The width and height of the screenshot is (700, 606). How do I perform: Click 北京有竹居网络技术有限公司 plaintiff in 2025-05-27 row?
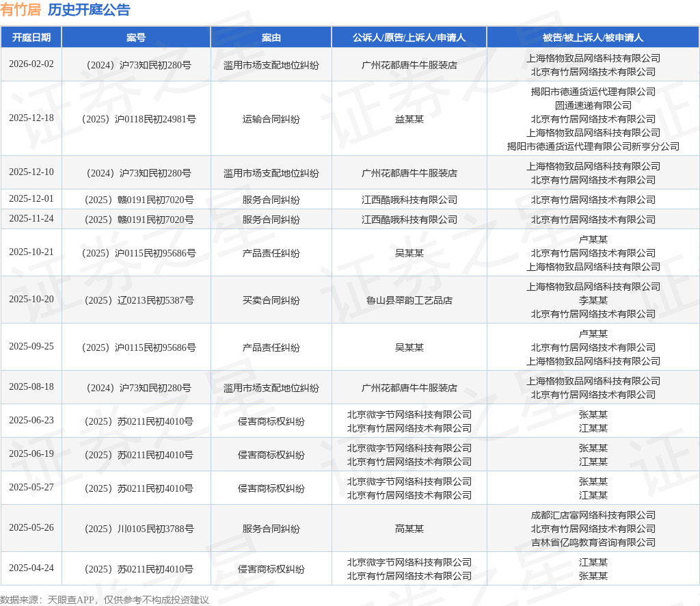409,495
